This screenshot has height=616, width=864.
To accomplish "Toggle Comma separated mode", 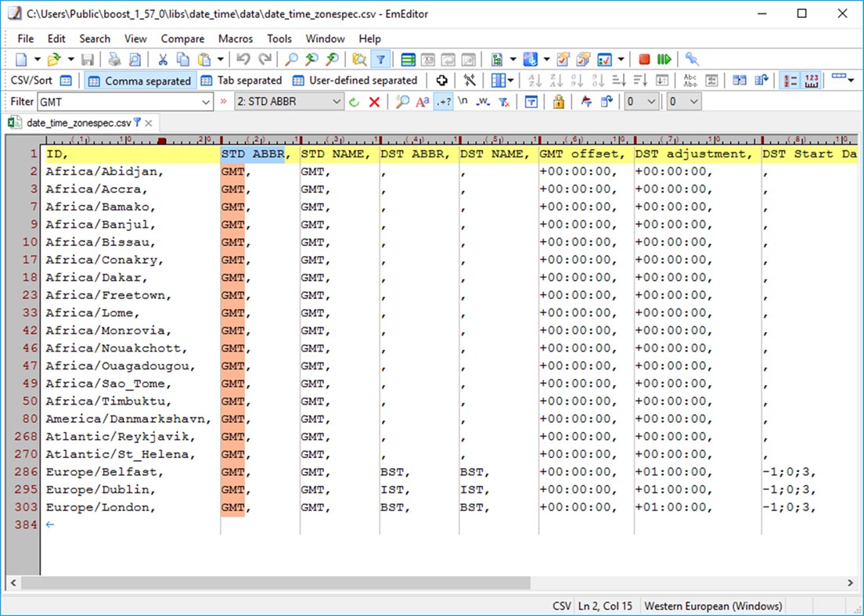I will tap(139, 81).
